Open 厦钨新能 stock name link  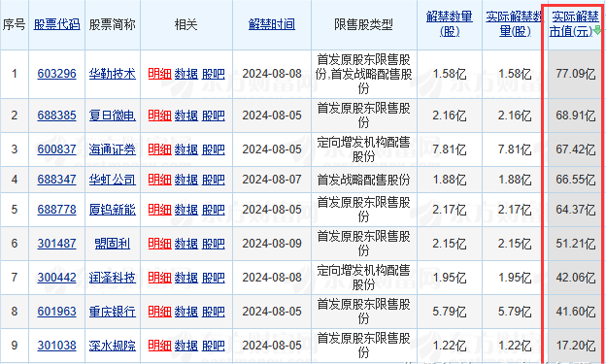coord(113,210)
